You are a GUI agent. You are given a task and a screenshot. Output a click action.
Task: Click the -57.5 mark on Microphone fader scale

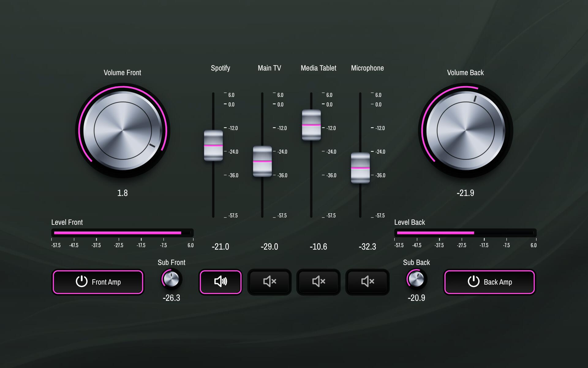click(x=380, y=216)
